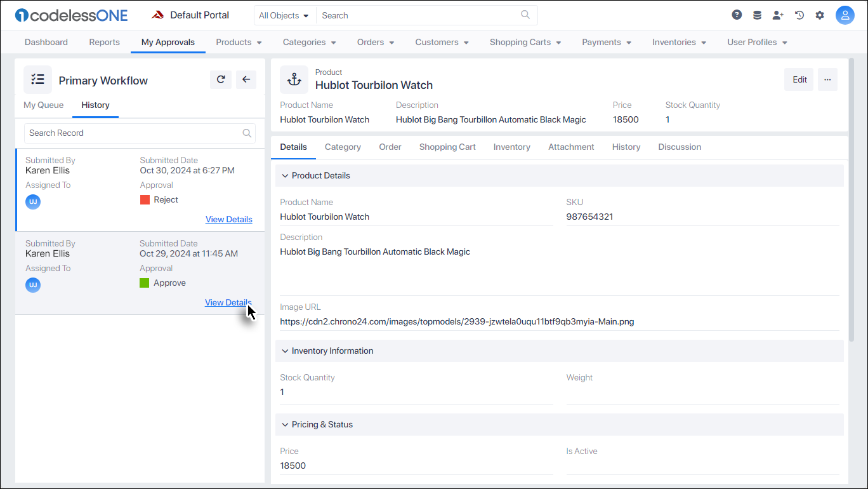
Task: Go to the Reports tab
Action: [104, 42]
